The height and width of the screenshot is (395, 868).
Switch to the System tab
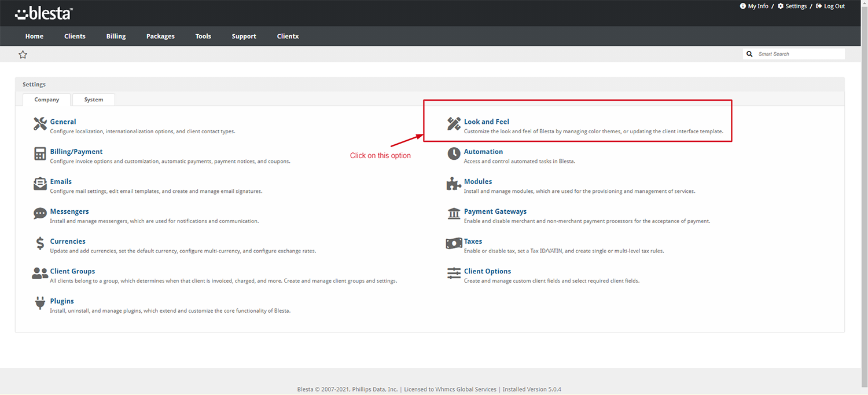(94, 100)
